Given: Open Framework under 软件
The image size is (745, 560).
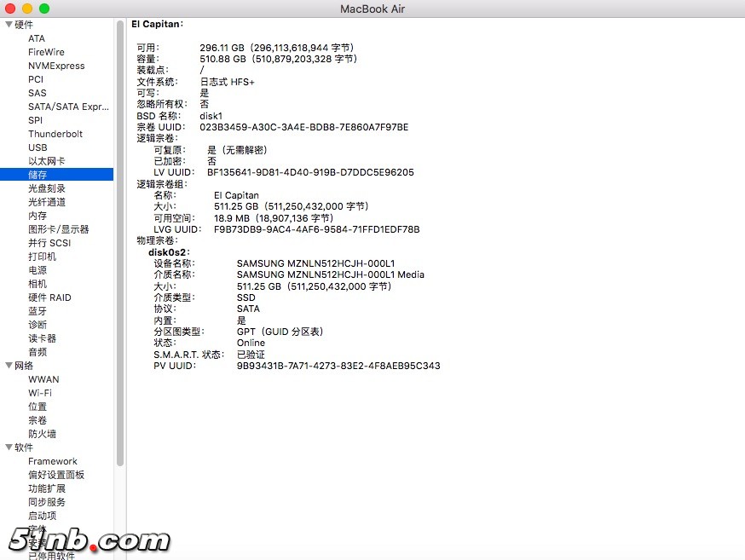Looking at the screenshot, I should (x=53, y=461).
